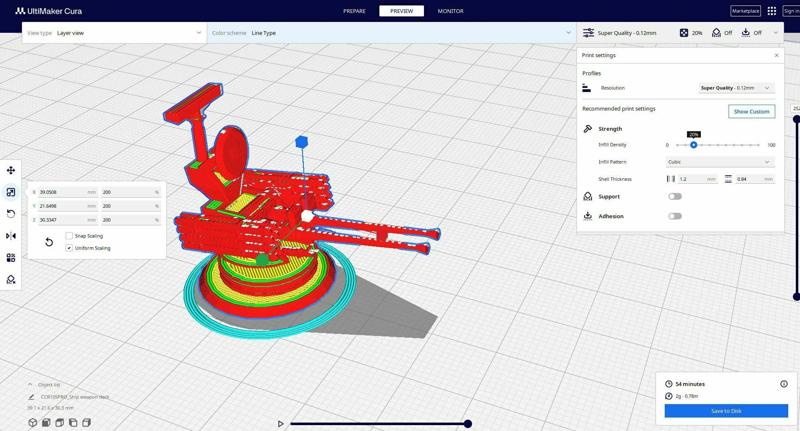
Task: Switch to 3D perspective view cube
Action: point(33,422)
